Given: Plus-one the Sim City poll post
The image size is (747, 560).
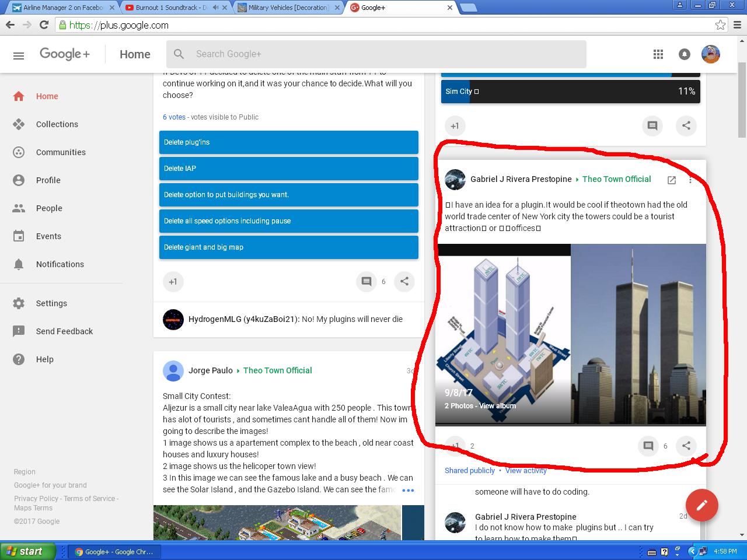Looking at the screenshot, I should (x=455, y=125).
